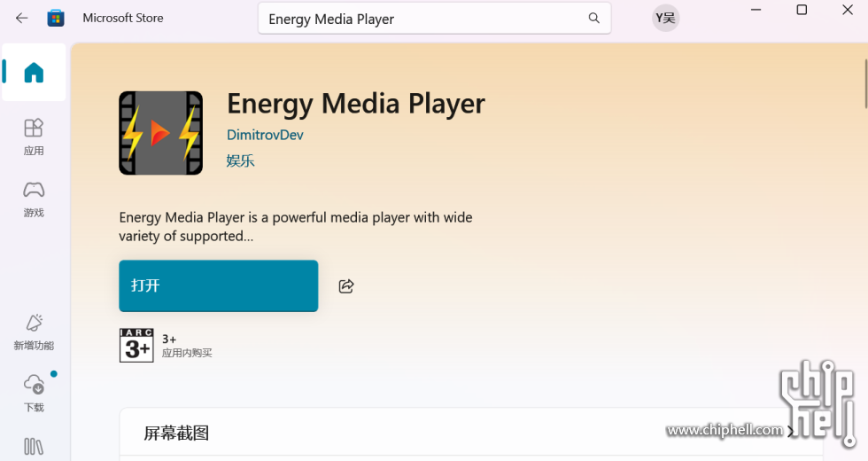
Task: Open the 娱乐 category link
Action: pyautogui.click(x=240, y=160)
